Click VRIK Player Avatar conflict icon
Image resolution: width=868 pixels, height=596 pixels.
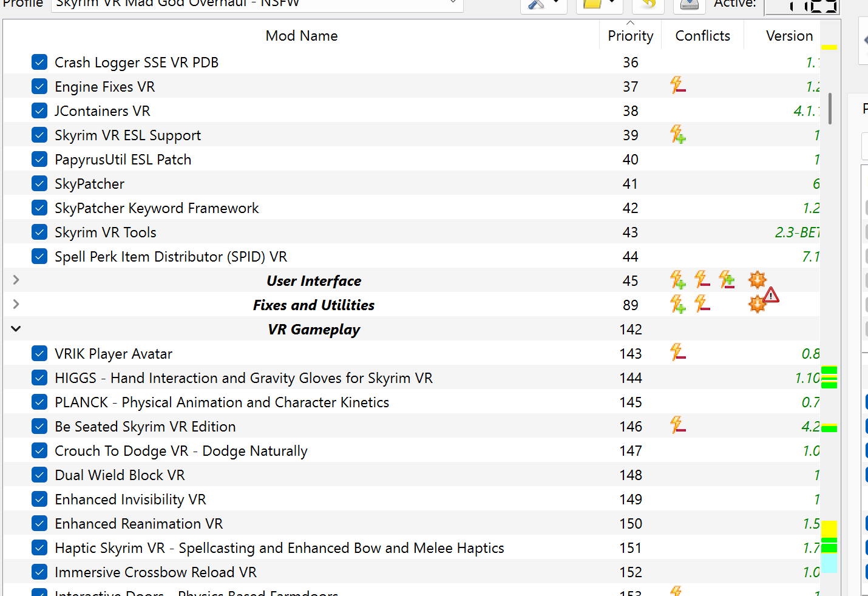[x=678, y=352]
